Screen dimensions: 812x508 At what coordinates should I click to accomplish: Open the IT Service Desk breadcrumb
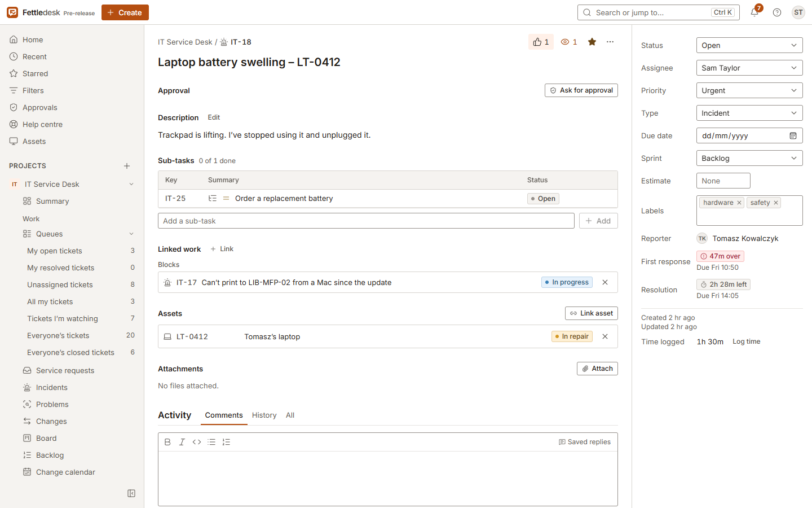tap(185, 42)
